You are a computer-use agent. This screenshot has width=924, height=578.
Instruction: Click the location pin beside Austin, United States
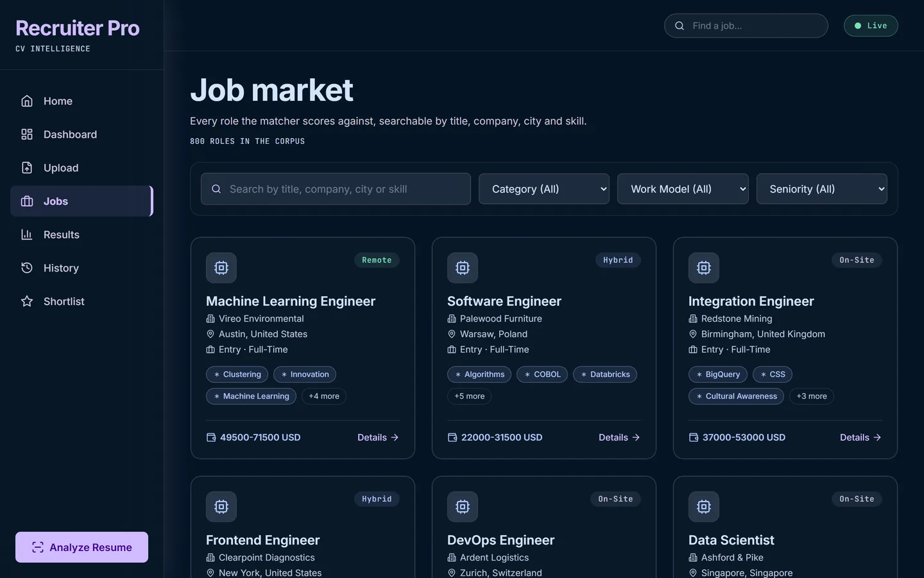[210, 334]
